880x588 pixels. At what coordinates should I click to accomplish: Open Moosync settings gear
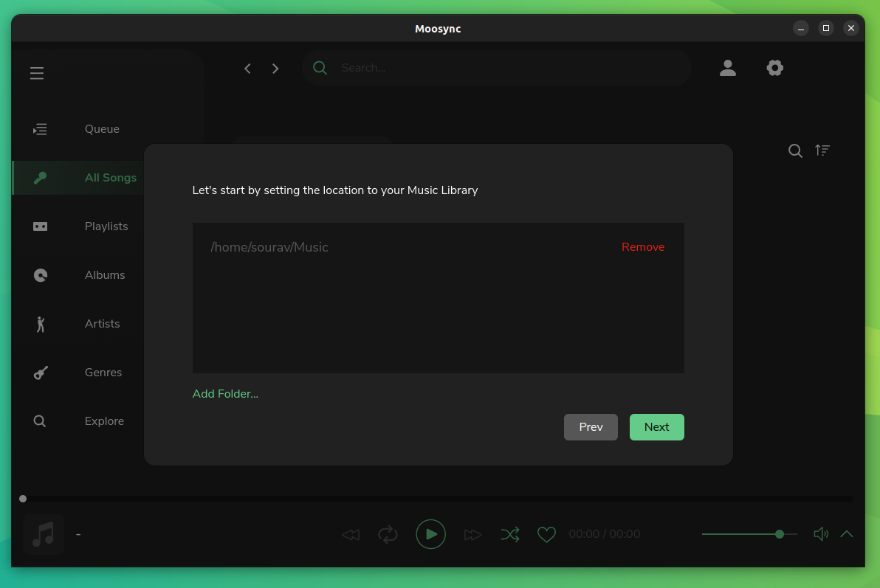click(x=774, y=67)
